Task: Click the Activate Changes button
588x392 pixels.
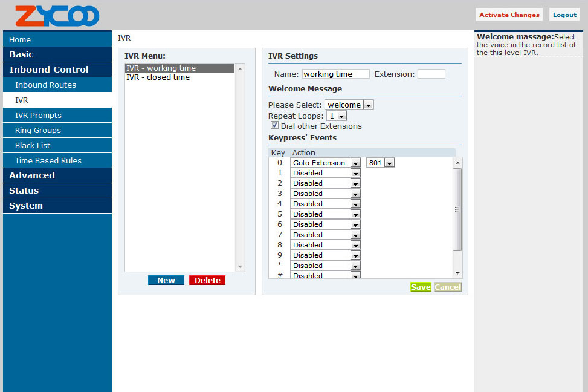Action: pyautogui.click(x=509, y=15)
